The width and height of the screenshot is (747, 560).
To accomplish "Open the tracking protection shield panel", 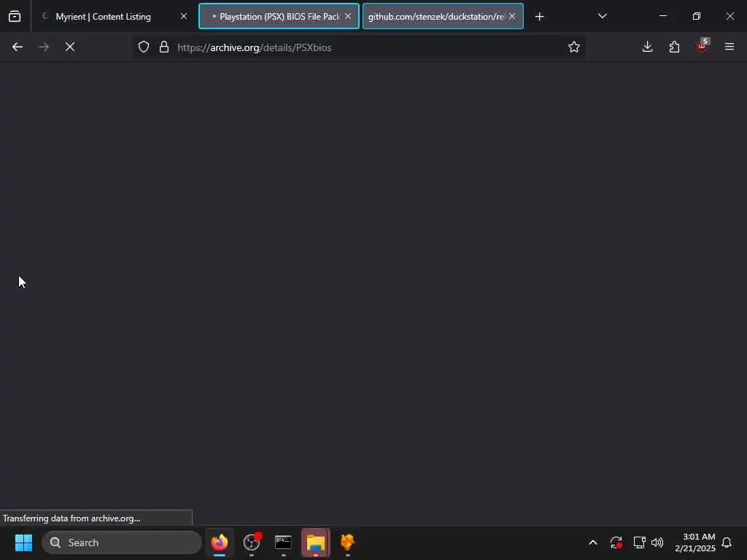I will (144, 47).
